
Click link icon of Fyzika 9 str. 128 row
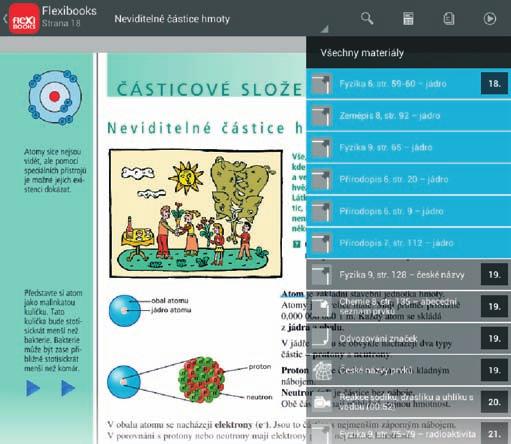[x=321, y=275]
